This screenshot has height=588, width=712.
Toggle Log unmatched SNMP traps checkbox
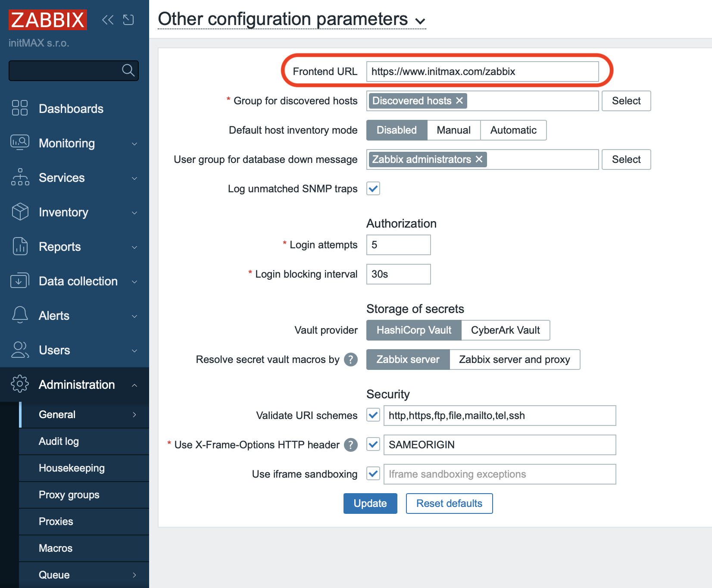click(373, 189)
